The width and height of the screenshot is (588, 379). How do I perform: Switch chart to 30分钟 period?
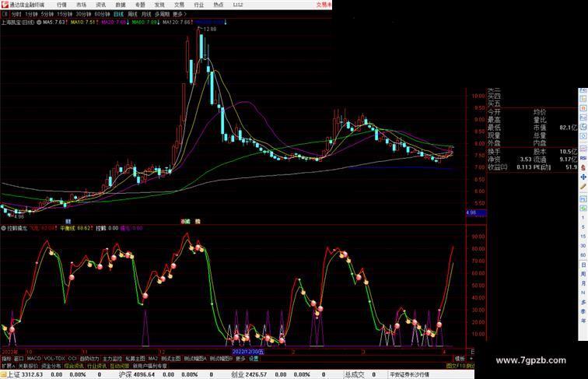83,14
